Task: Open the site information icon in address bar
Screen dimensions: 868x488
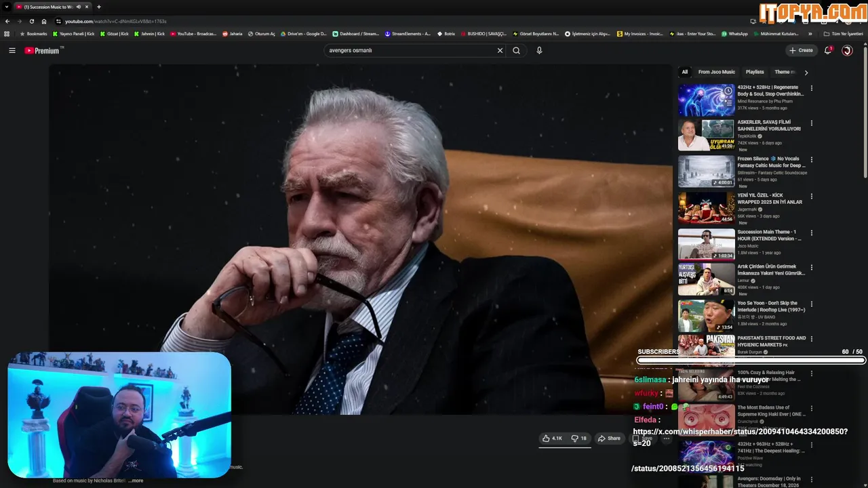Action: pyautogui.click(x=58, y=21)
